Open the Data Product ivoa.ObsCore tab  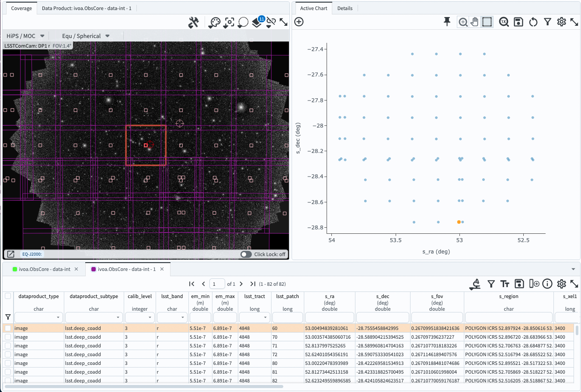tap(87, 8)
